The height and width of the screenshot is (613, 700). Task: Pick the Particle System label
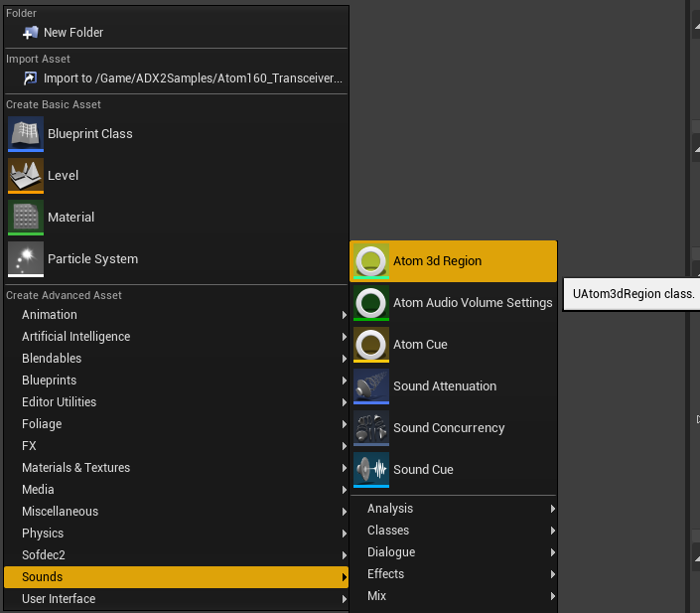pyautogui.click(x=93, y=259)
